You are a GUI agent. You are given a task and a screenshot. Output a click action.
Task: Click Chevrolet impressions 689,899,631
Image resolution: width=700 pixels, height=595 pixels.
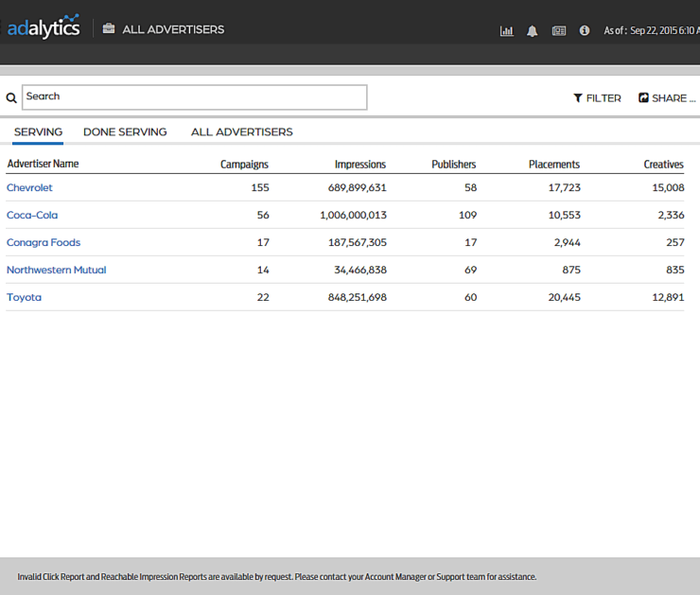pos(358,187)
